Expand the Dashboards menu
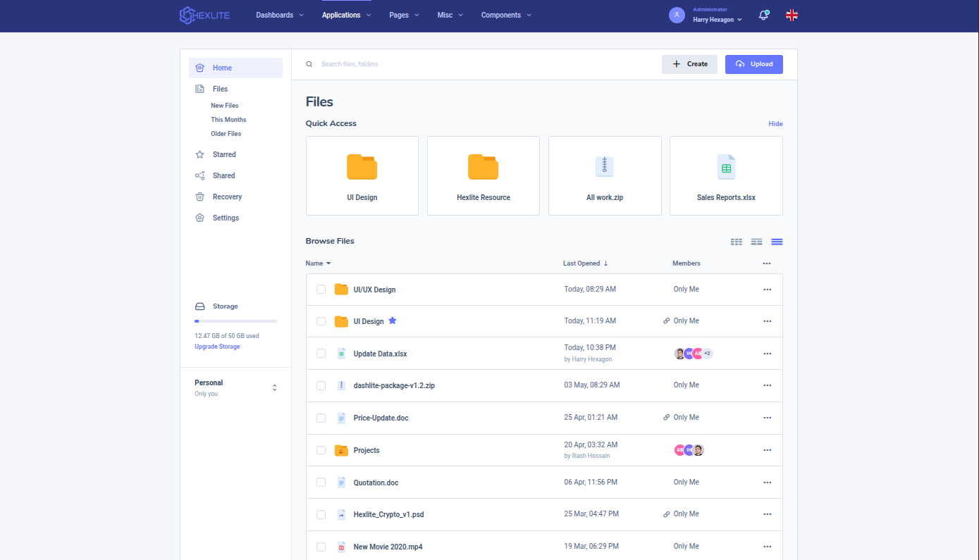979x560 pixels. [279, 15]
